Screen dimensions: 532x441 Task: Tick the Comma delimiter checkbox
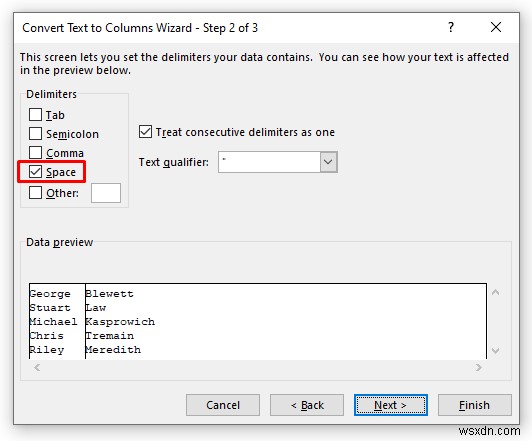click(35, 153)
